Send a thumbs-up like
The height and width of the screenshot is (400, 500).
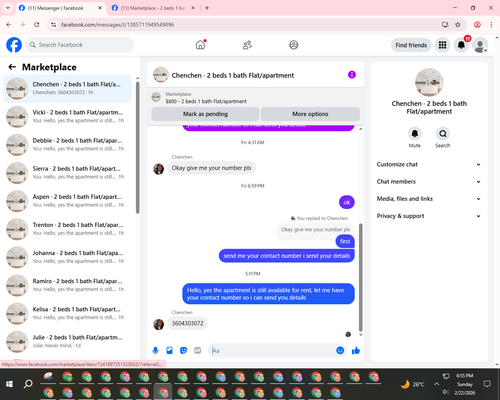pyautogui.click(x=356, y=350)
